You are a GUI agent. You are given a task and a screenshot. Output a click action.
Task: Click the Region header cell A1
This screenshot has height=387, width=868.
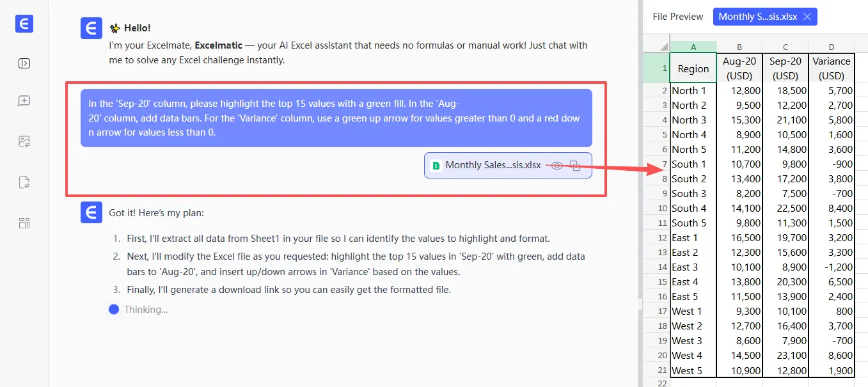693,68
